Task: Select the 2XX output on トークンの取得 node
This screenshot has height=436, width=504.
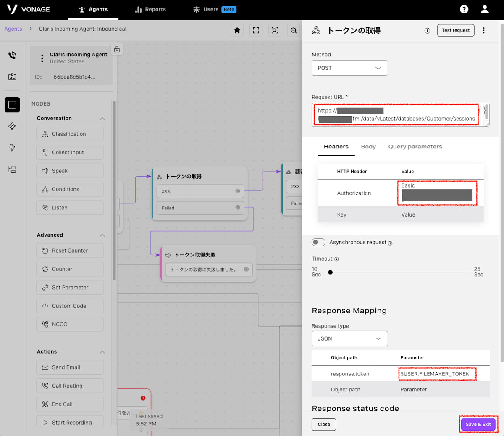Action: [x=200, y=191]
